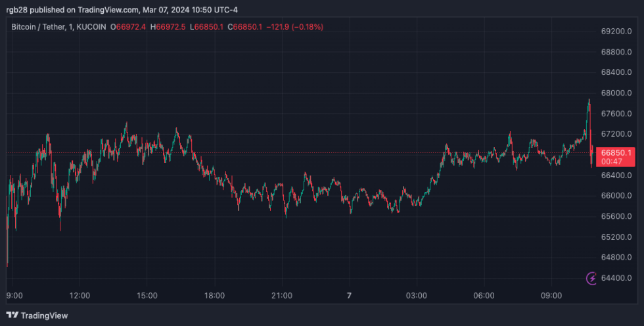Click the 00:47 candle countdown timer

612,162
